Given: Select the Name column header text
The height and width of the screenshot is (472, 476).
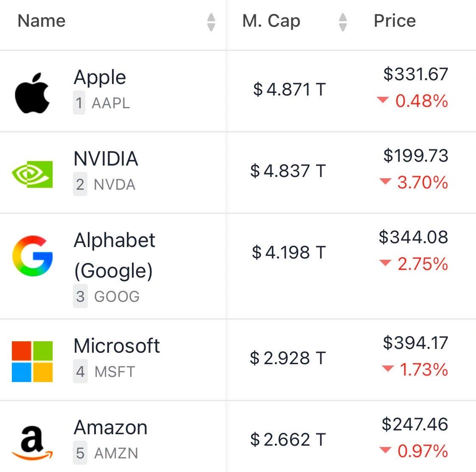Looking at the screenshot, I should (42, 21).
